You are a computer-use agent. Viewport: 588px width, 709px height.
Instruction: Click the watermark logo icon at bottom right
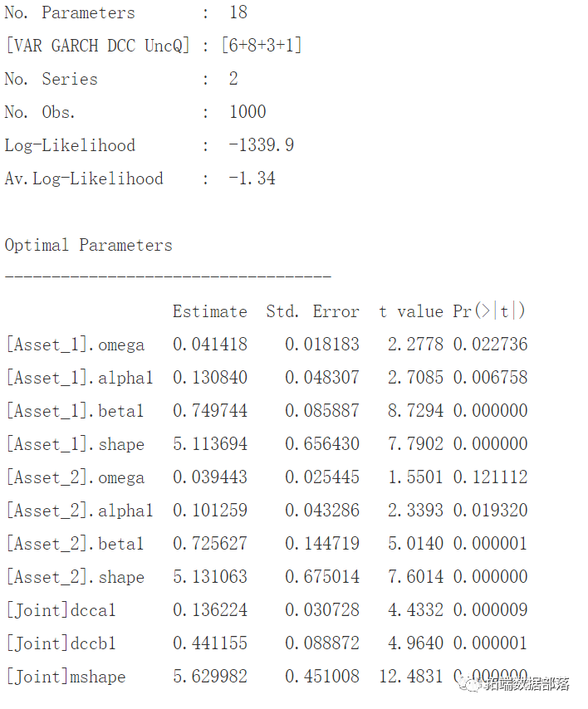point(473,684)
